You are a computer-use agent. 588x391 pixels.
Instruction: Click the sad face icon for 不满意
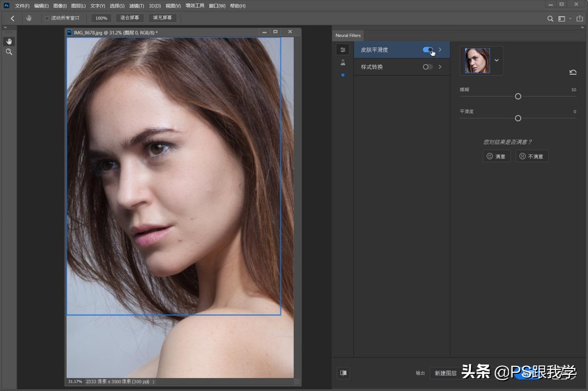pos(522,156)
